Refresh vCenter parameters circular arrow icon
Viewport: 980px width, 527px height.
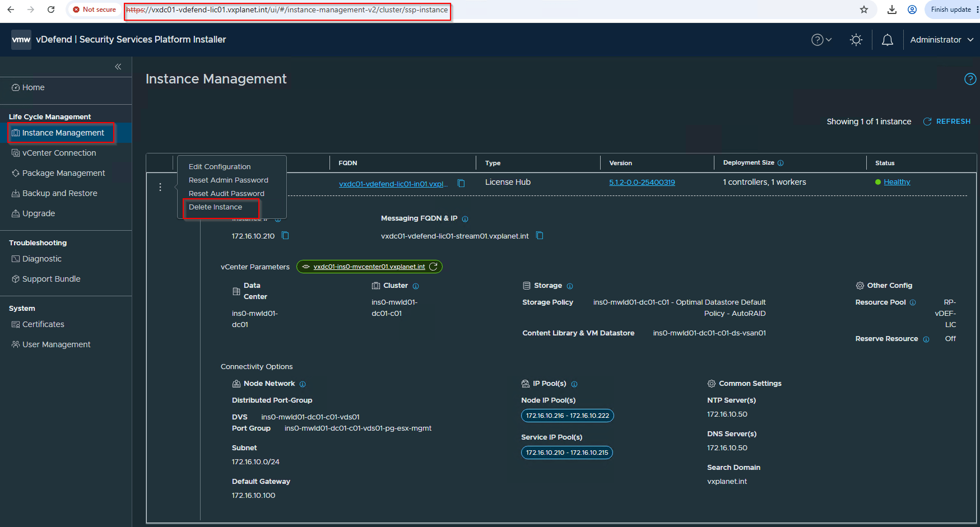click(x=433, y=267)
